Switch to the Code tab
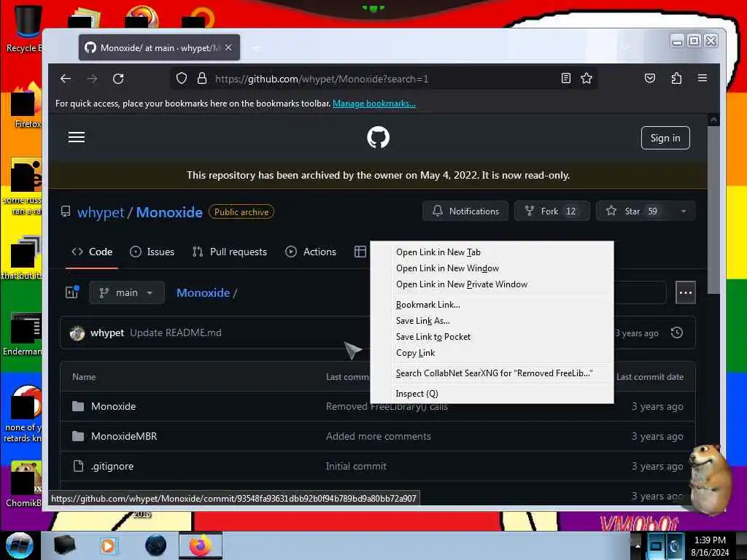 tap(92, 252)
